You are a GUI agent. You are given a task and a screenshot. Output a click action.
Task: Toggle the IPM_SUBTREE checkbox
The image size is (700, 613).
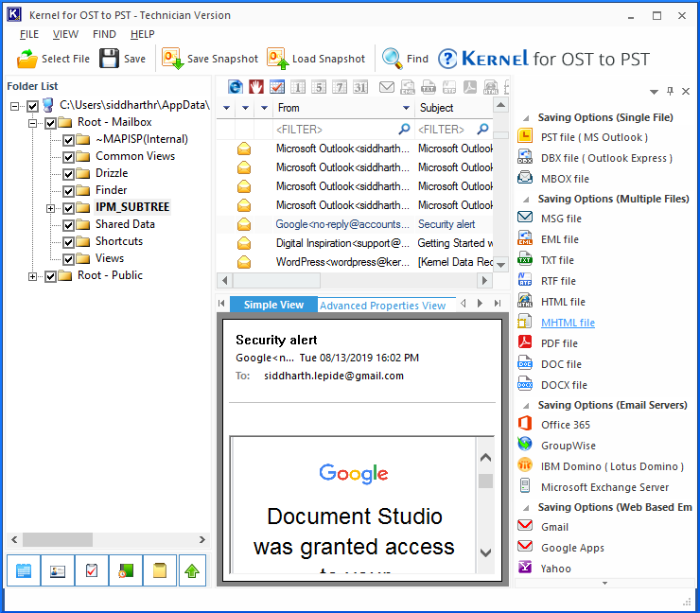68,208
